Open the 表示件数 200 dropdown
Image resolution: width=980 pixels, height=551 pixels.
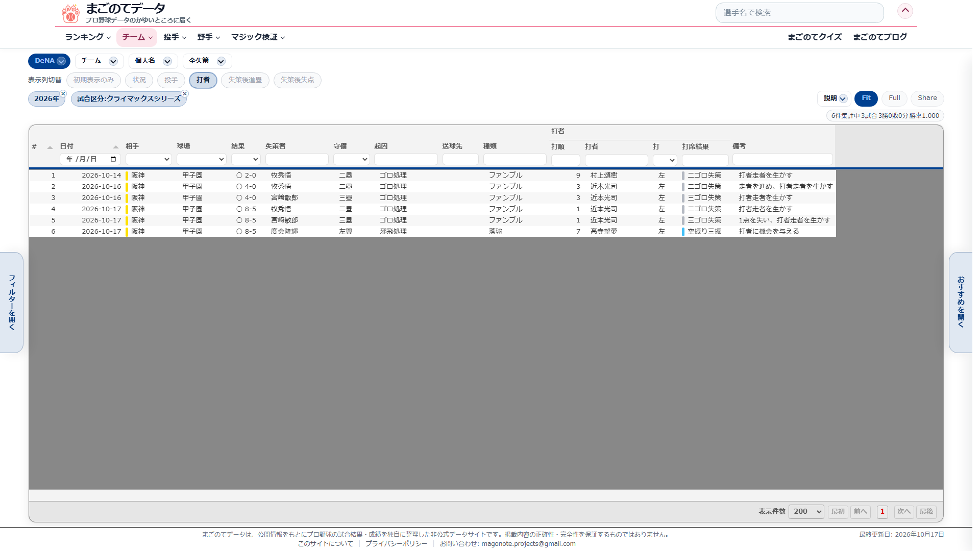point(806,512)
